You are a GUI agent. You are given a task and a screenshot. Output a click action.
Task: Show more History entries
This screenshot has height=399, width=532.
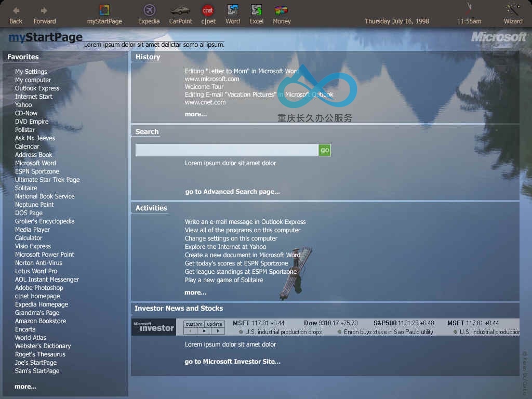click(196, 114)
